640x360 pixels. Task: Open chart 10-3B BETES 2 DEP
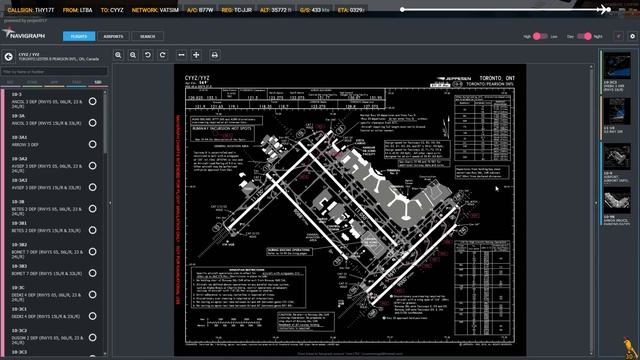[46, 208]
